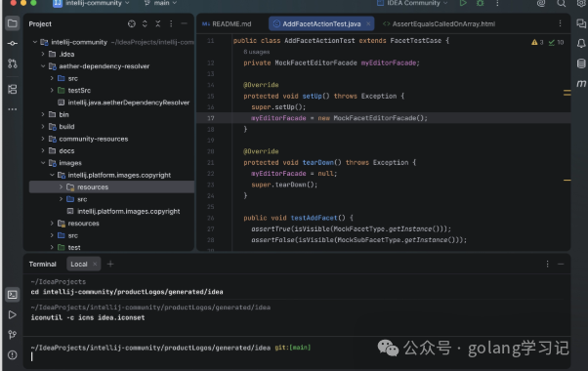Image resolution: width=588 pixels, height=371 pixels.
Task: Open the Pull Requests tool window icon
Action: point(12,63)
